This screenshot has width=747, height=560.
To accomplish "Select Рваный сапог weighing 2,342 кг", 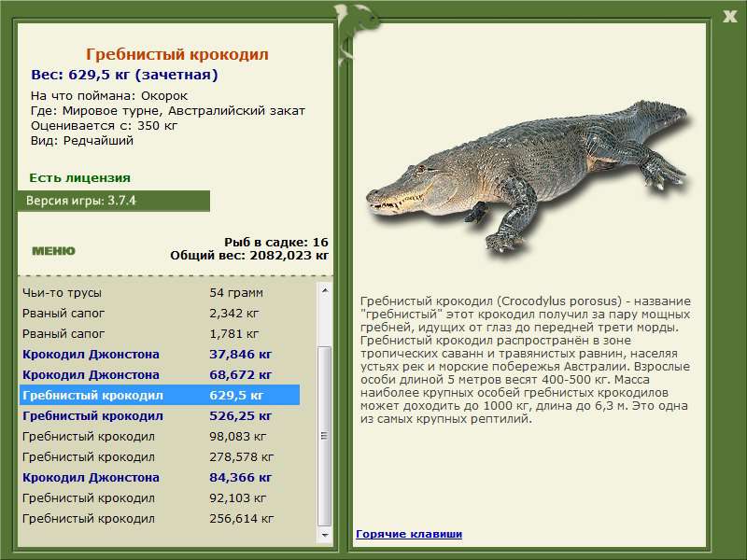I will click(x=159, y=313).
